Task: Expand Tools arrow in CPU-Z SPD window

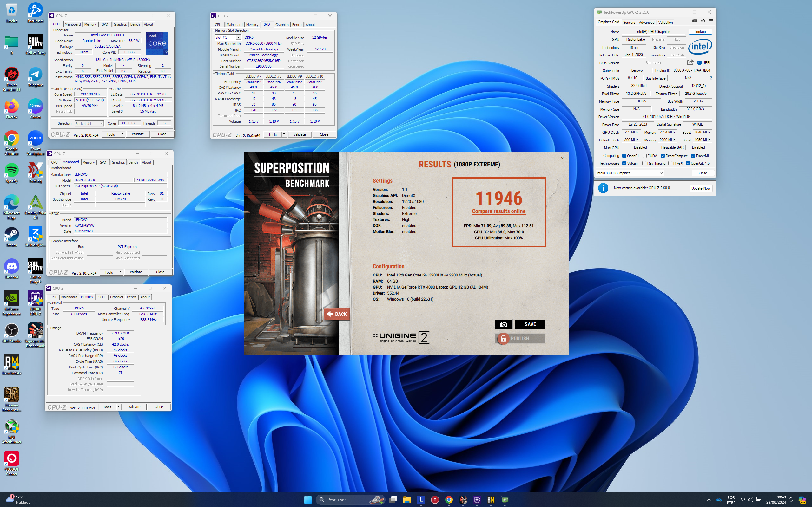Action: pyautogui.click(x=284, y=134)
